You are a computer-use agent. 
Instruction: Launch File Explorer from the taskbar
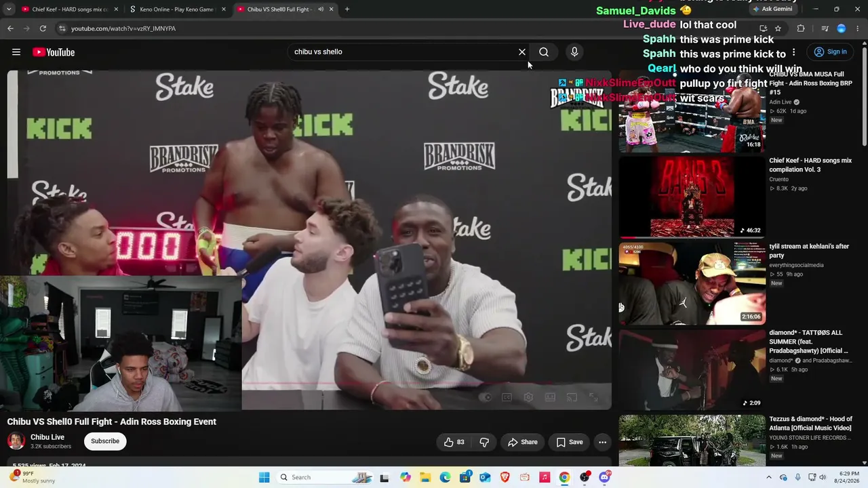coord(425,477)
